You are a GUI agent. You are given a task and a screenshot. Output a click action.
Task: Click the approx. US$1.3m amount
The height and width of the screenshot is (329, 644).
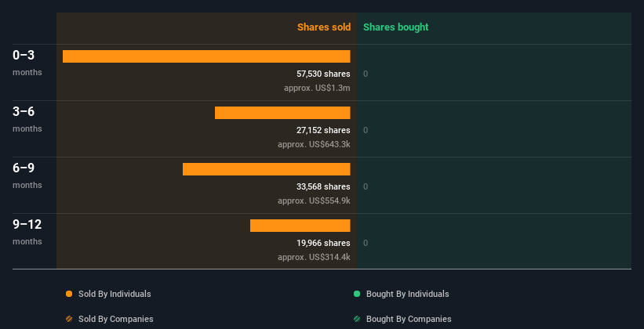(x=317, y=89)
